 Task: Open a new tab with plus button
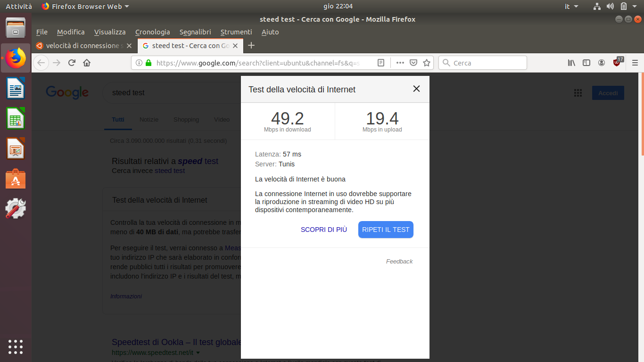[251, 45]
